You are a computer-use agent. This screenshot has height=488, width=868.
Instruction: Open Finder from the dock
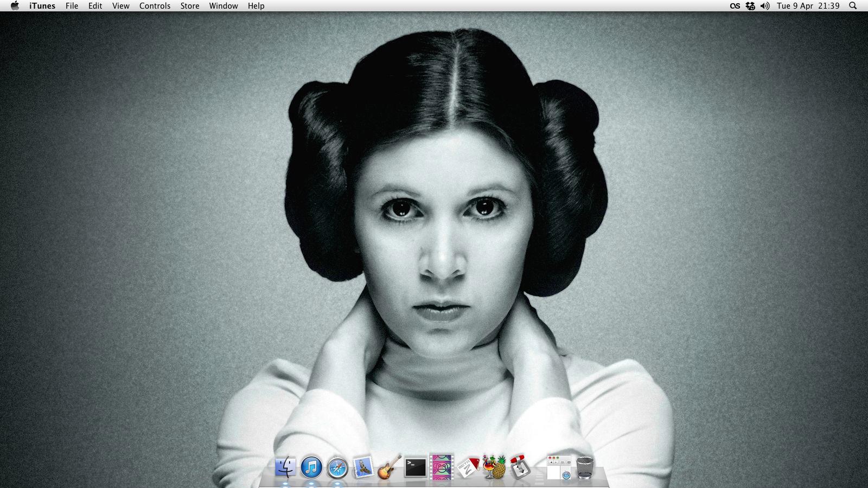(285, 467)
